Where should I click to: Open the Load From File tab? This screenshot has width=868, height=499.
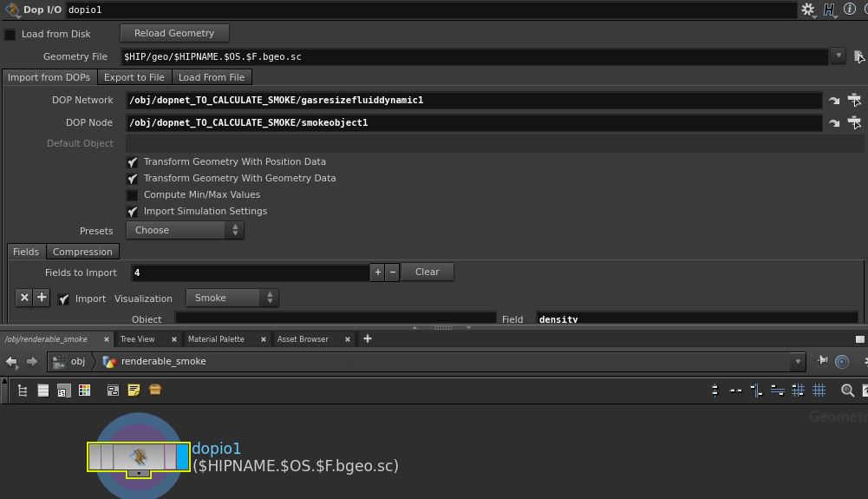coord(212,77)
